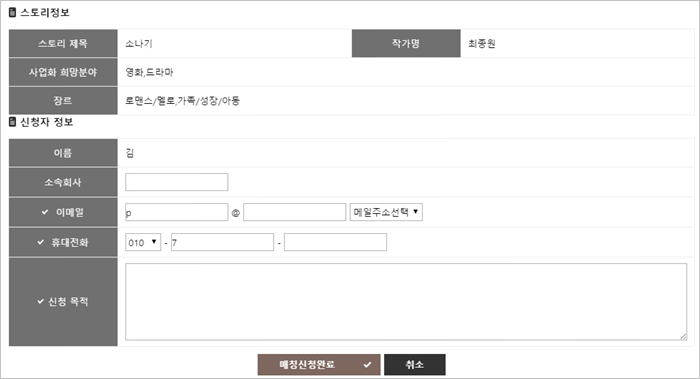Click the phone middle number field containing 7
The width and height of the screenshot is (700, 379).
(222, 242)
